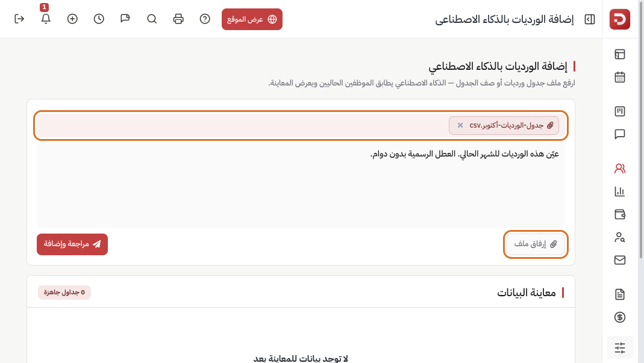Open the dollar sign icon in the sidebar
The width and height of the screenshot is (644, 363).
(620, 317)
